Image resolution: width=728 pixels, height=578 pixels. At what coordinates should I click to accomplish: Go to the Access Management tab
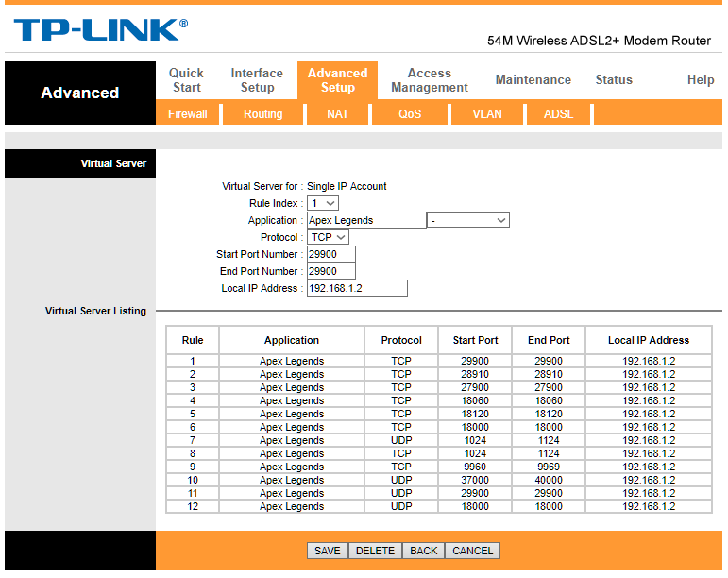429,80
